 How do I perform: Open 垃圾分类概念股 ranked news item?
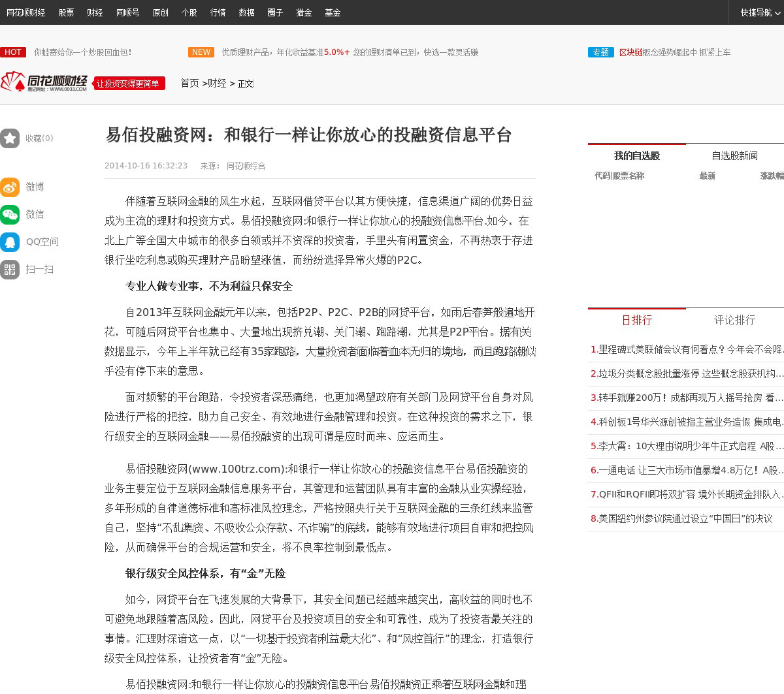tap(686, 373)
